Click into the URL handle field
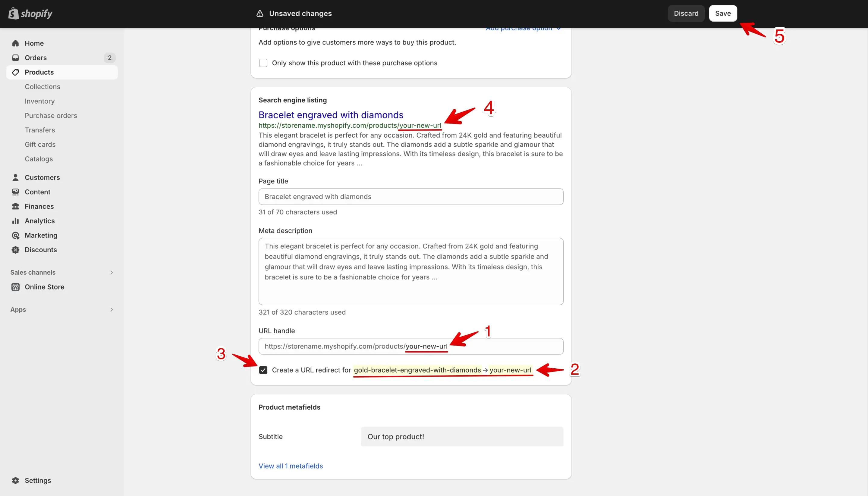This screenshot has width=868, height=496. (411, 346)
